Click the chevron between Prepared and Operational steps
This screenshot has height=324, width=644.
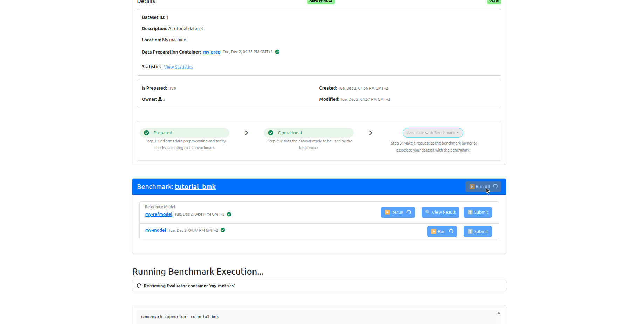(247, 133)
